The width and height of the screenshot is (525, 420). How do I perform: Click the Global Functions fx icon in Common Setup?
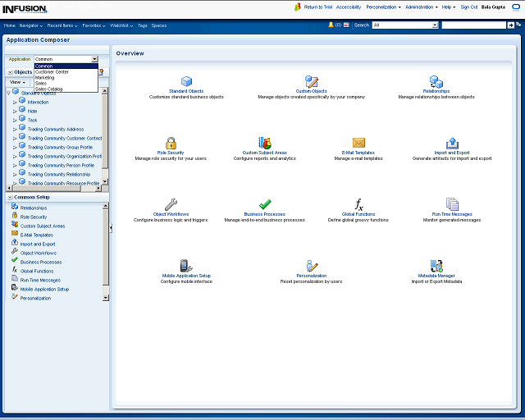coord(15,269)
